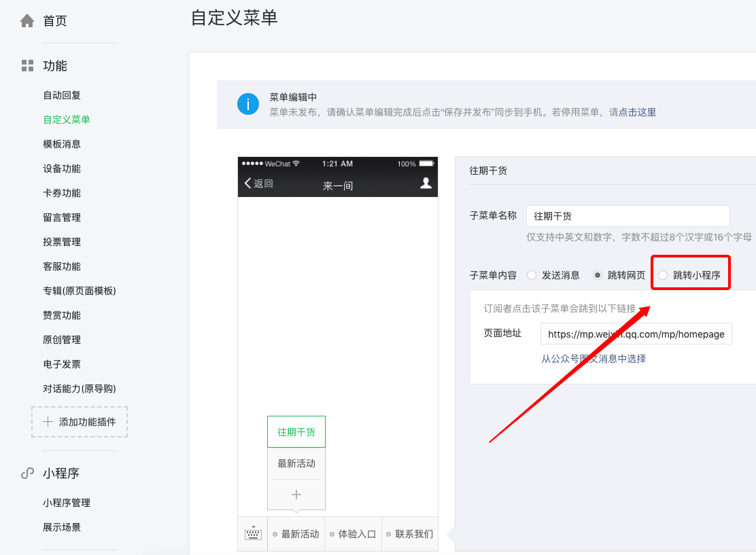
Task: Click the 点击这里 link
Action: (x=637, y=112)
